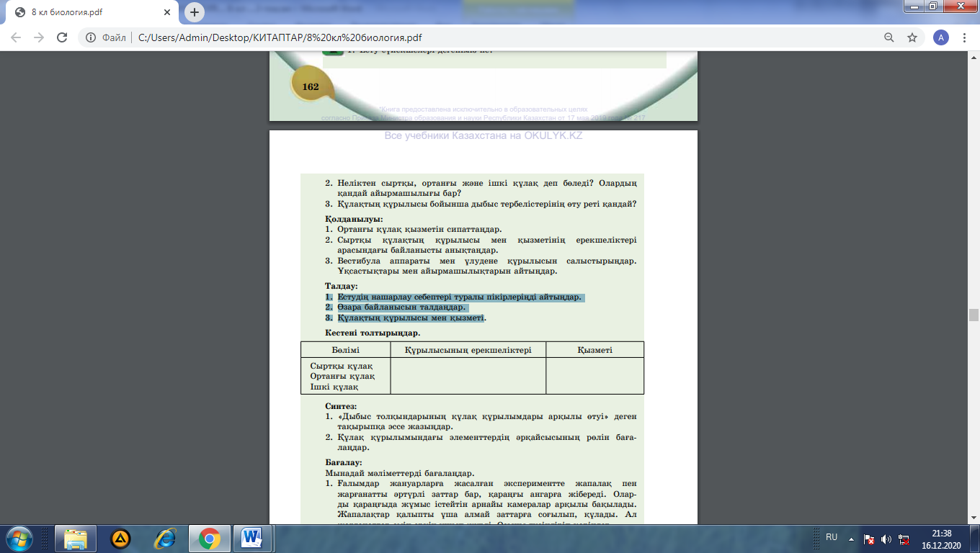Click the essay line starting "«Дыбыс толқындарының құлақ"

coord(486,417)
